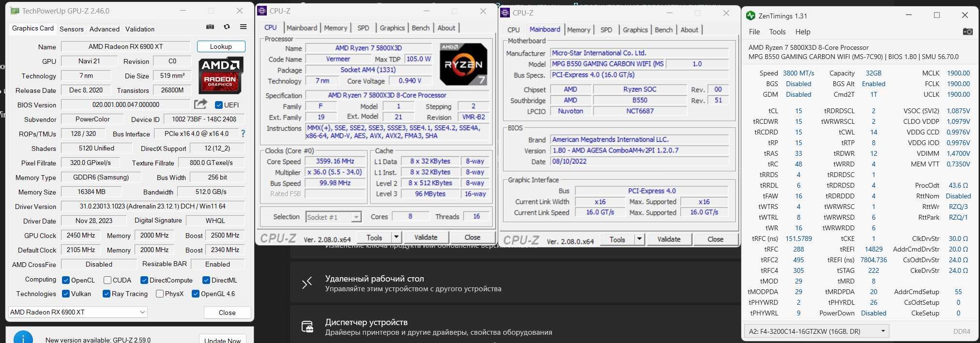The height and width of the screenshot is (343, 980).
Task: Open the GPU-Z hamburger menu
Action: tap(243, 27)
